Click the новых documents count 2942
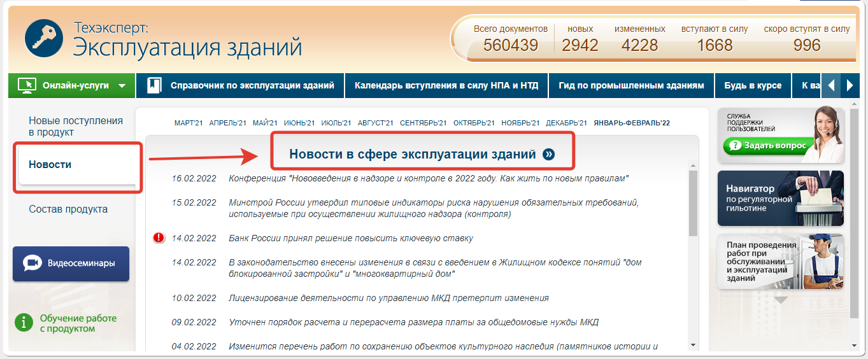Image resolution: width=868 pixels, height=359 pixels. point(580,38)
